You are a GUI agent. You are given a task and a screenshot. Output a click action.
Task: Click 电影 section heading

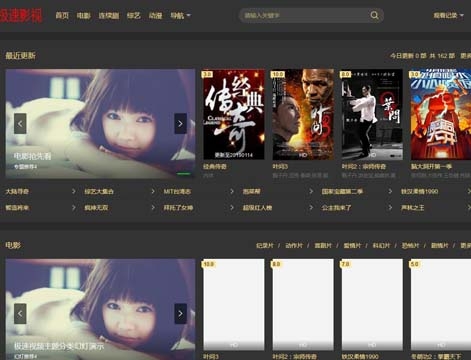pos(13,245)
